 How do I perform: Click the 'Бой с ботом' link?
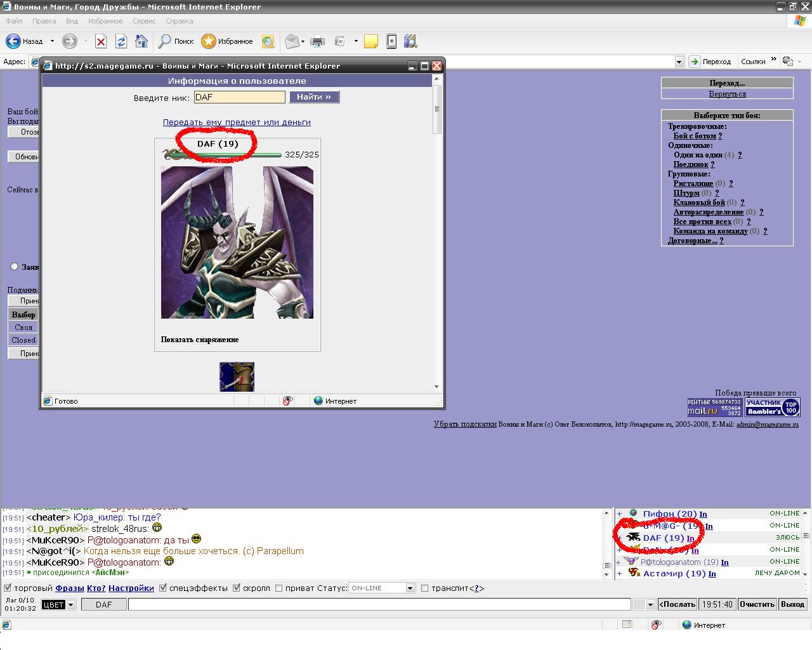pos(695,136)
